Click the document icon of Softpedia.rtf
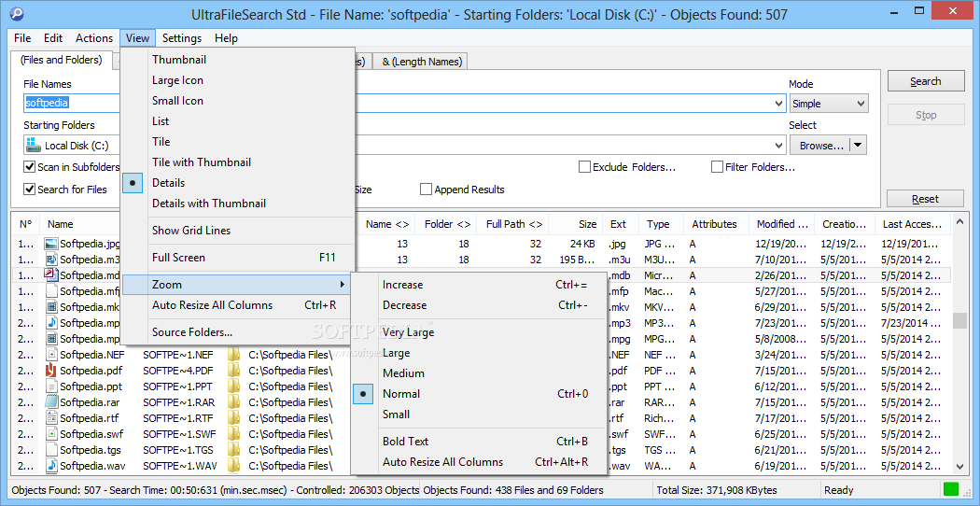 click(51, 418)
